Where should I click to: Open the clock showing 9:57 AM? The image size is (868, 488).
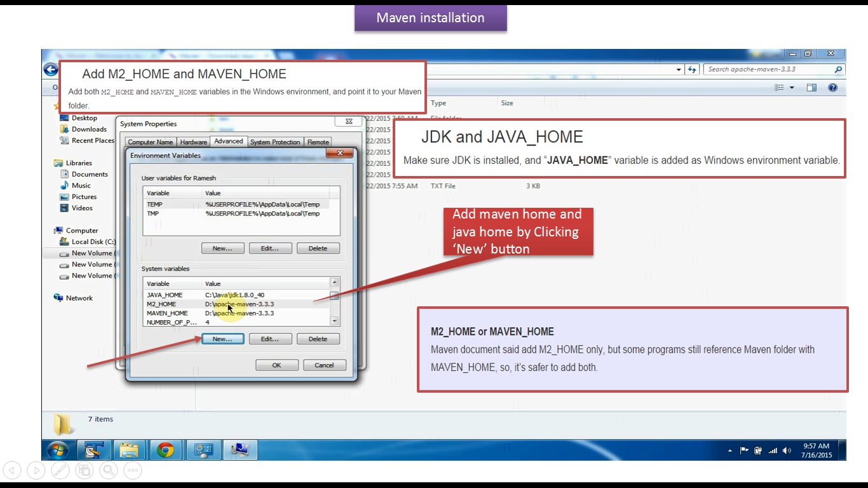click(817, 451)
